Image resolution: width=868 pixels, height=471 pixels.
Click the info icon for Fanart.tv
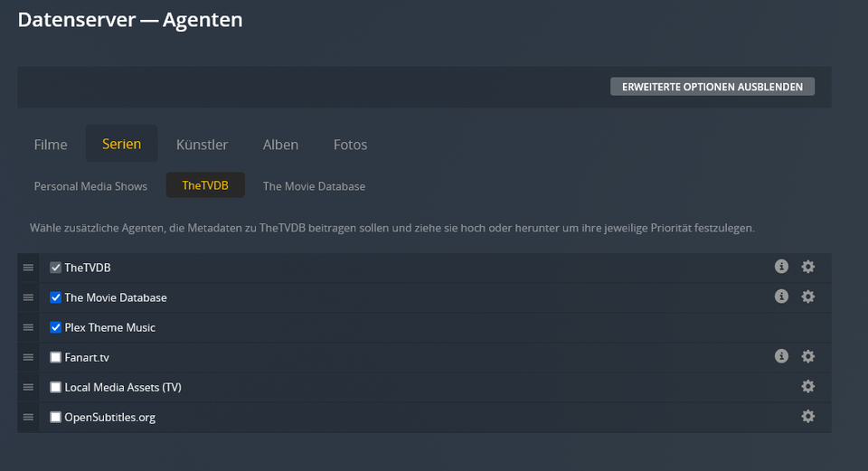(781, 356)
